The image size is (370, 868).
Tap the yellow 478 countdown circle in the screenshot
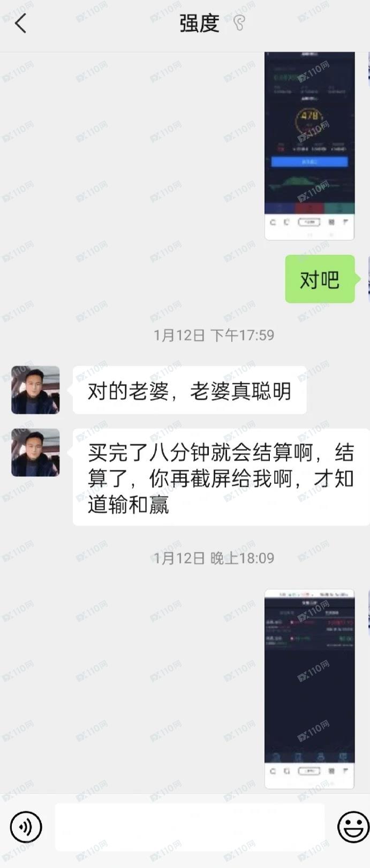[309, 121]
